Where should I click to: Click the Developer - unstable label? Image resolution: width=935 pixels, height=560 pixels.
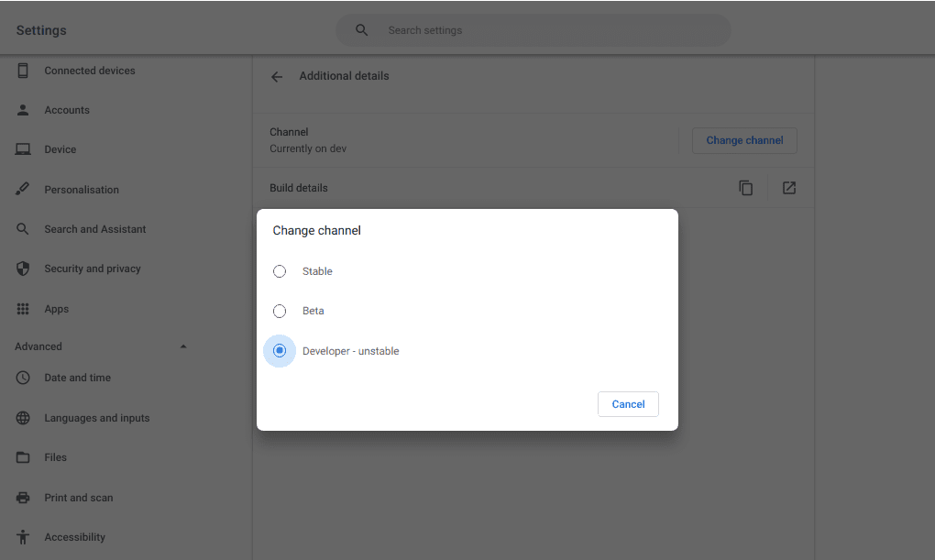350,351
